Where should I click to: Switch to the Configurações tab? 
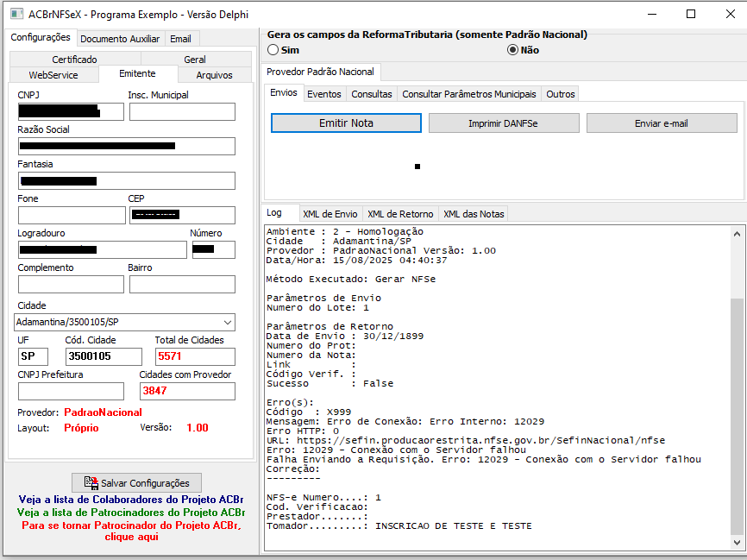(41, 37)
